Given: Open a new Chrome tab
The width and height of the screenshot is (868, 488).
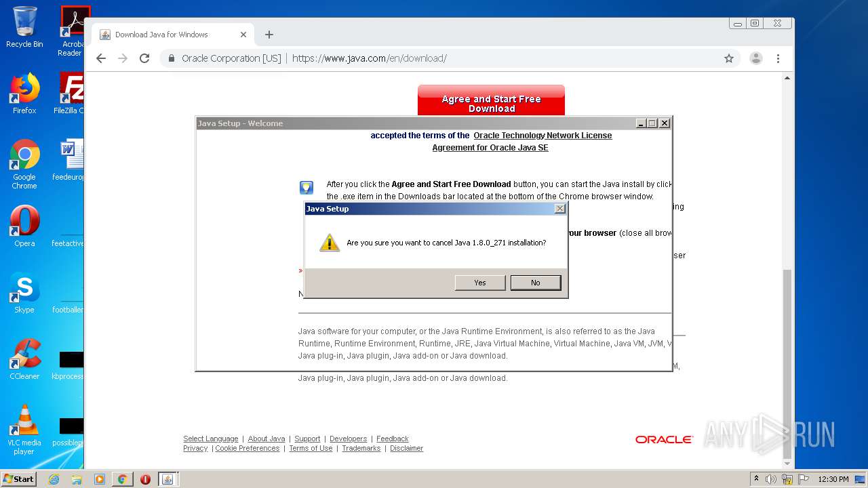Looking at the screenshot, I should coord(269,35).
